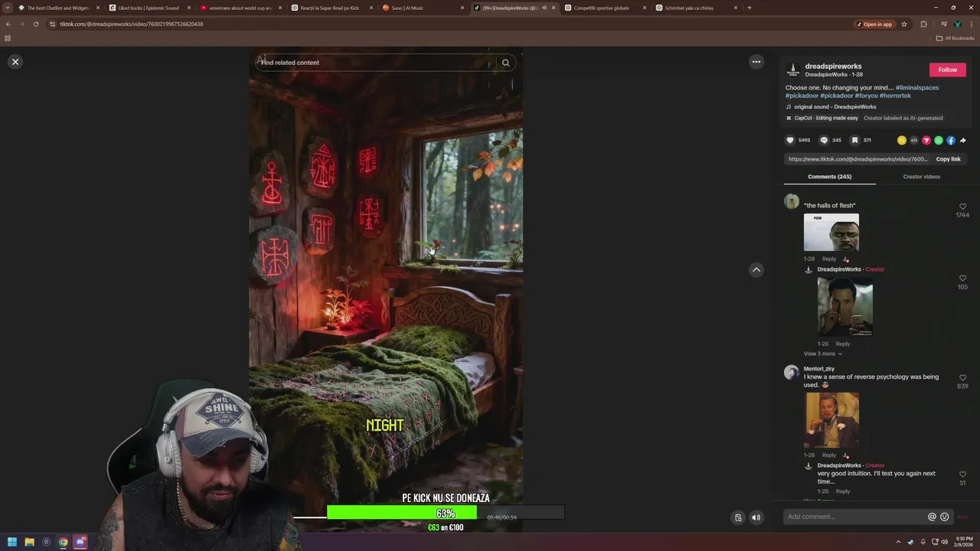Open the All Bookmarks folder

tap(955, 38)
